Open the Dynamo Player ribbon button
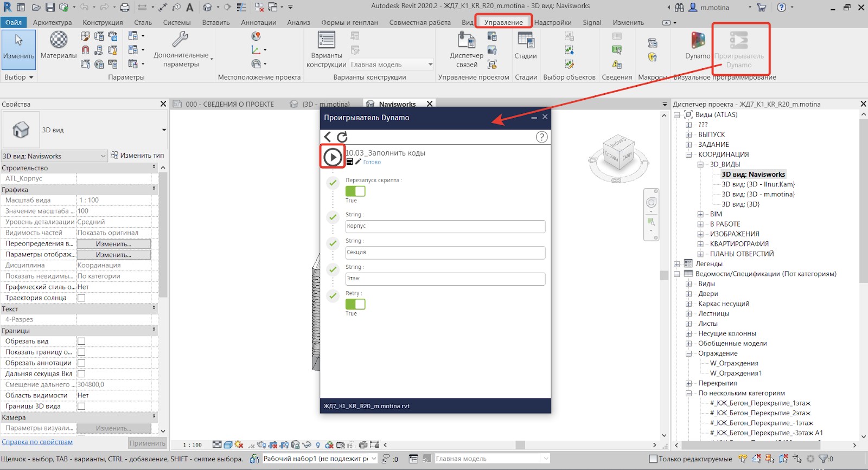The image size is (868, 470). 739,49
